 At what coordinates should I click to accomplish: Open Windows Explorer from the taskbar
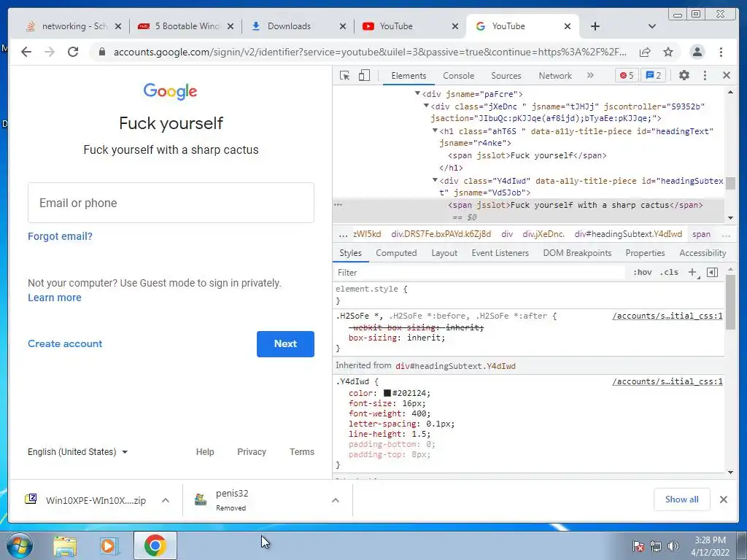coord(65,545)
